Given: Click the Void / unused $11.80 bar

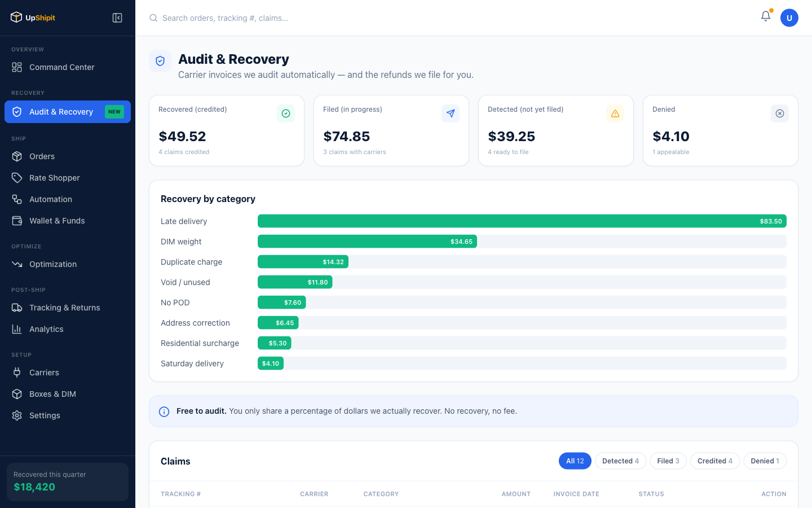Looking at the screenshot, I should 295,282.
